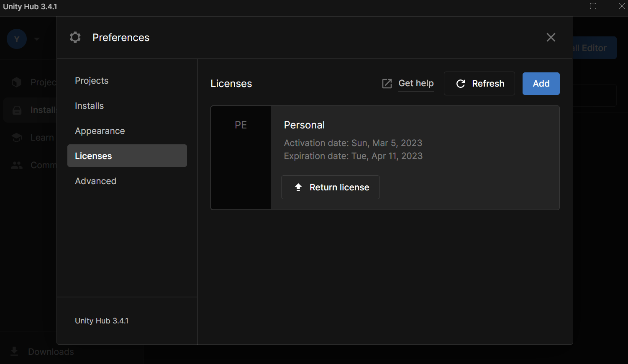This screenshot has height=364, width=628.
Task: Close the Preferences dialog with the X
Action: [551, 37]
